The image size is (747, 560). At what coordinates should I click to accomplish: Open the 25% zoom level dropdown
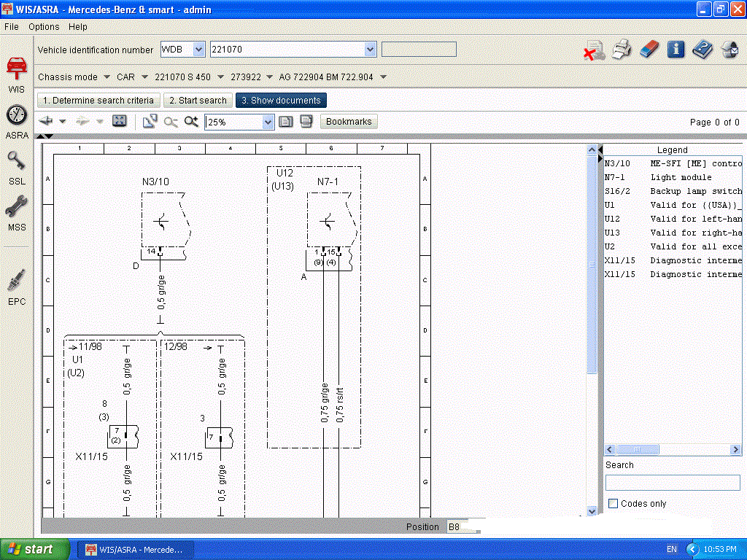tap(268, 122)
